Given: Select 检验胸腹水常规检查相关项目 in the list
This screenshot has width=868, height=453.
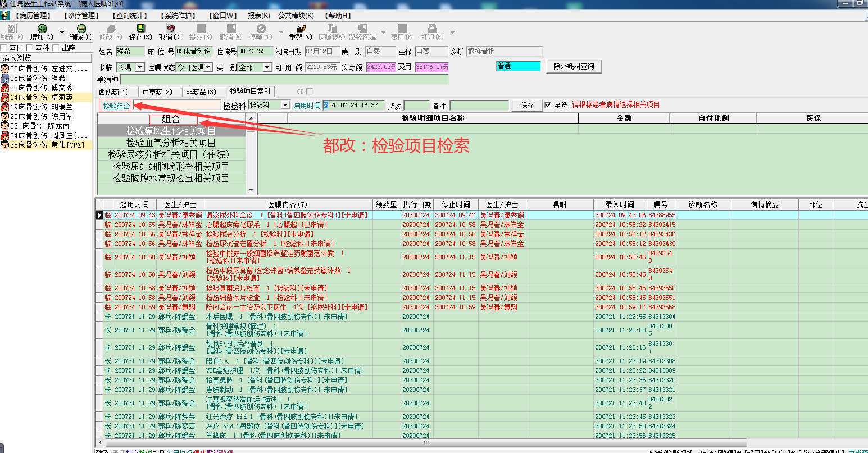Looking at the screenshot, I should click(171, 178).
